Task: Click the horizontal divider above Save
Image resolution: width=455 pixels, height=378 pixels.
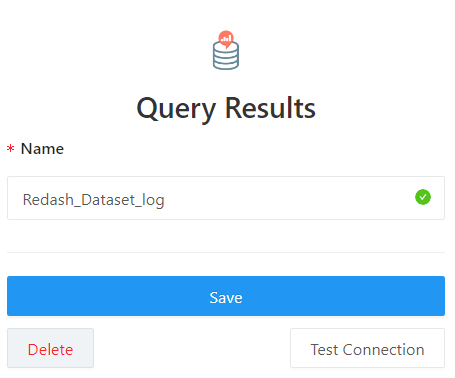Action: pyautogui.click(x=226, y=252)
